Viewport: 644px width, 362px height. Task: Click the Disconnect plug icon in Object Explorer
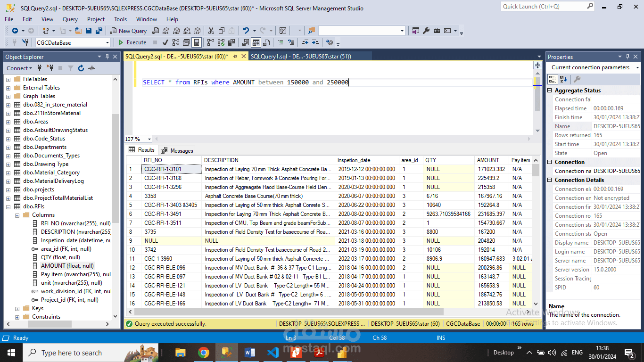tap(50, 68)
